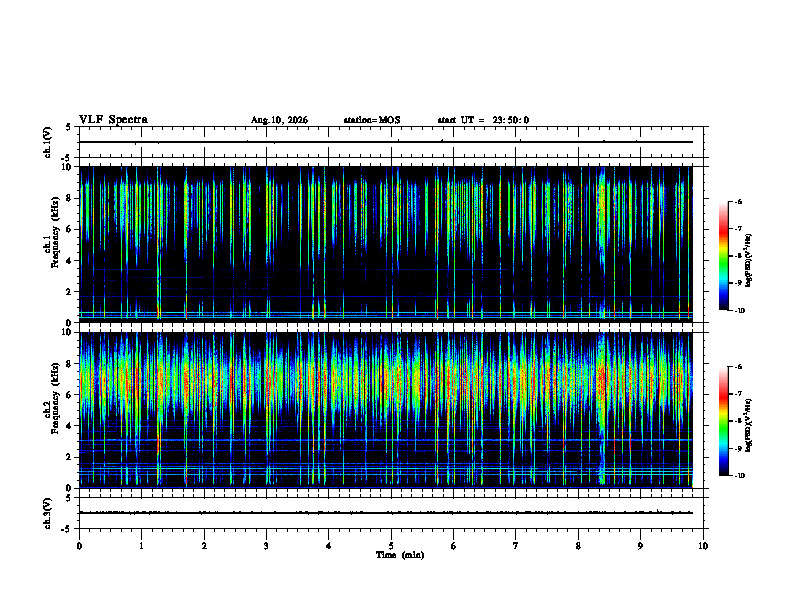792x612 pixels.
Task: Click the "-10" label on ch.1 colorbar
Action: 740,311
